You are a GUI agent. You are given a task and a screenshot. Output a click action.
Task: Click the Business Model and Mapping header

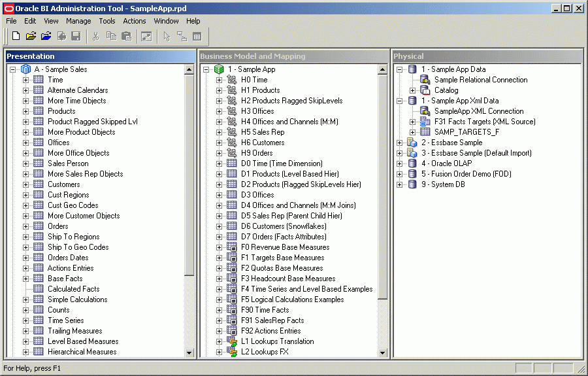click(x=293, y=56)
